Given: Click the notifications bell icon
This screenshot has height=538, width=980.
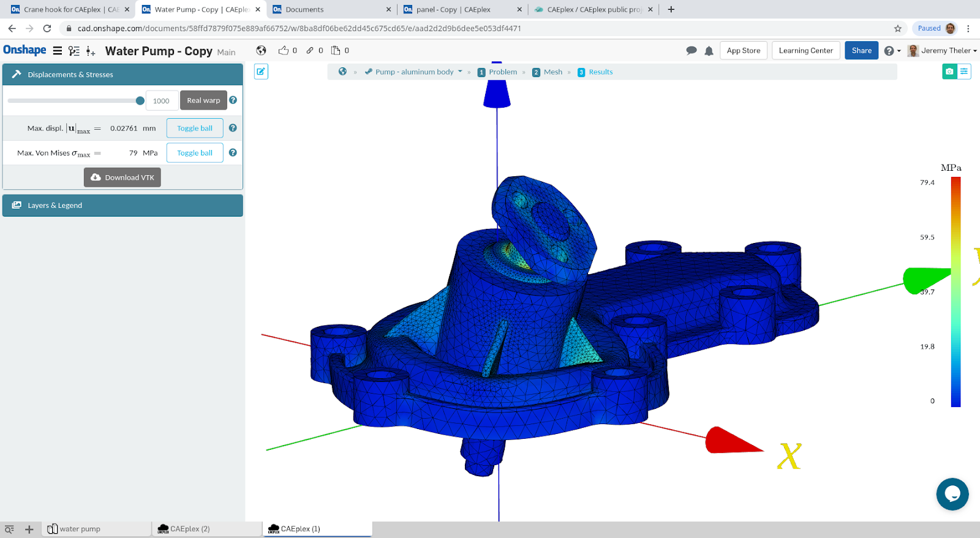Looking at the screenshot, I should (709, 51).
